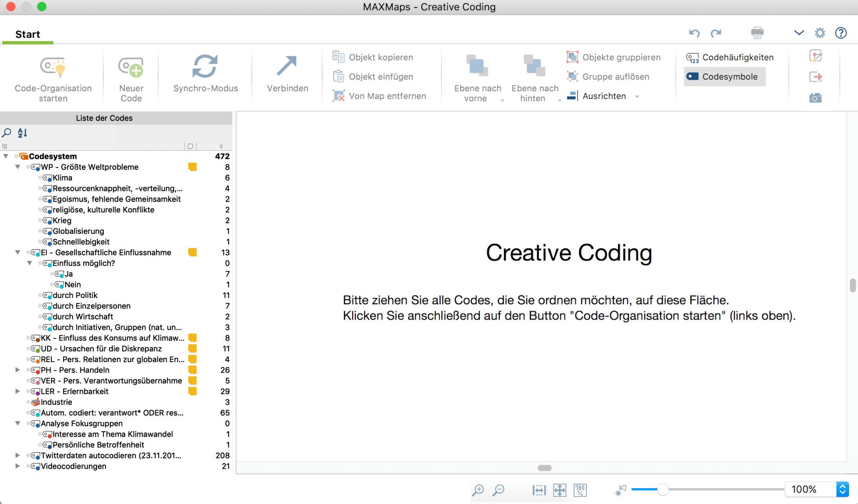Click Objekt einfügen

[x=373, y=76]
